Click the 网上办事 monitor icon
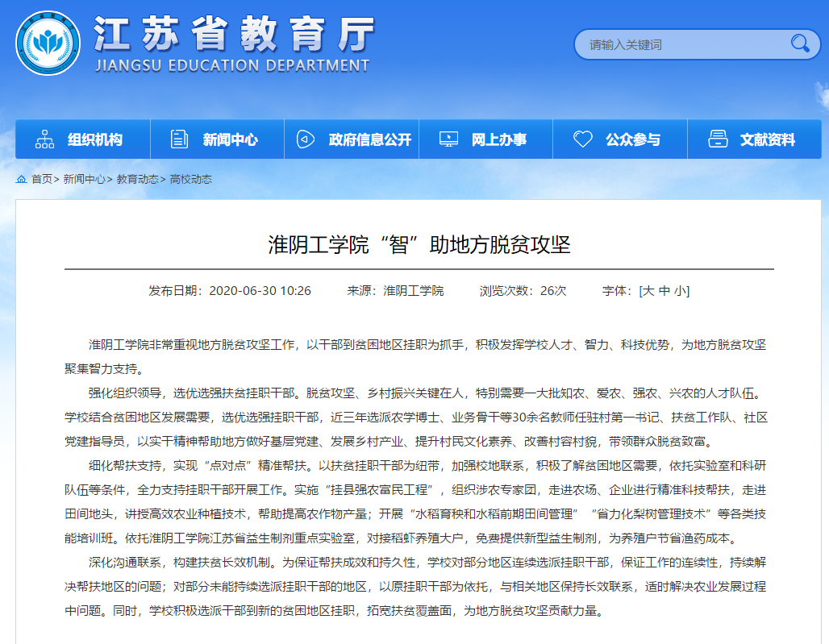Screen dimensions: 829x644 (448, 139)
